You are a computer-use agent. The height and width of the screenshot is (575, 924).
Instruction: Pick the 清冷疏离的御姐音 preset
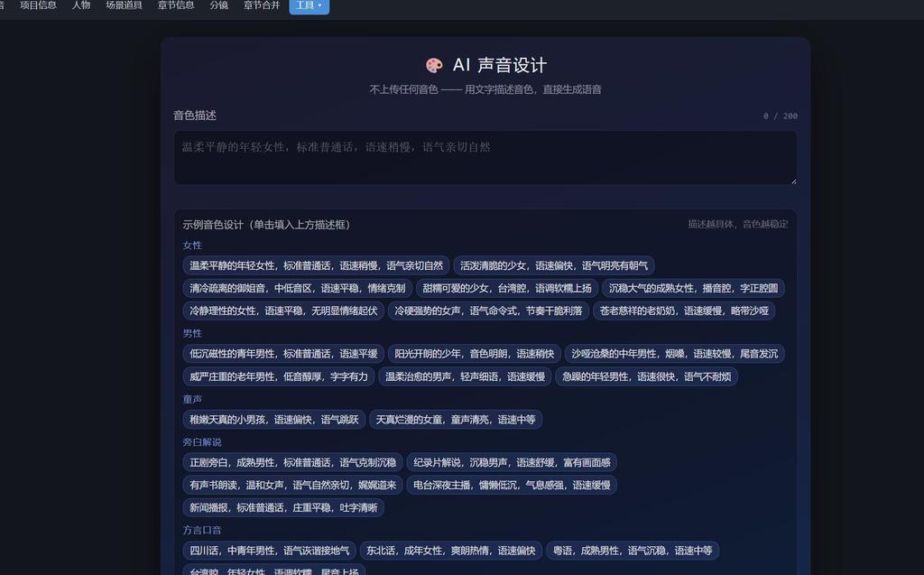tap(298, 288)
